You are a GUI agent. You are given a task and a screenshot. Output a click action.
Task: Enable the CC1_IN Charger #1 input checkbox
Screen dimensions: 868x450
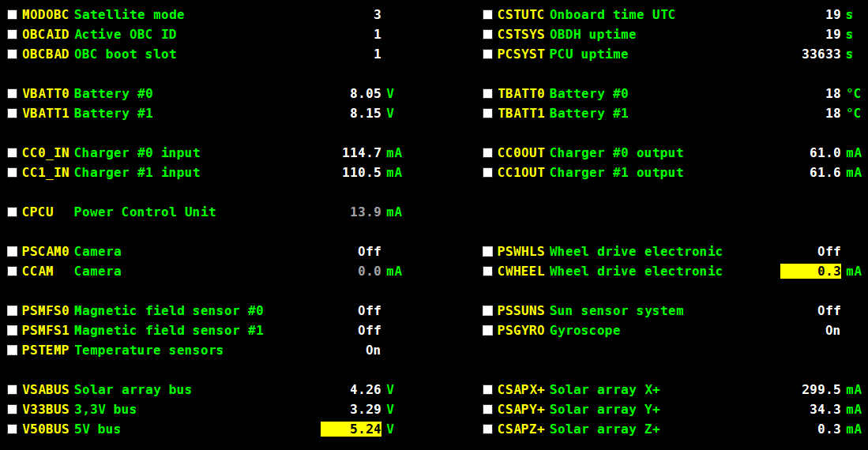tap(12, 173)
